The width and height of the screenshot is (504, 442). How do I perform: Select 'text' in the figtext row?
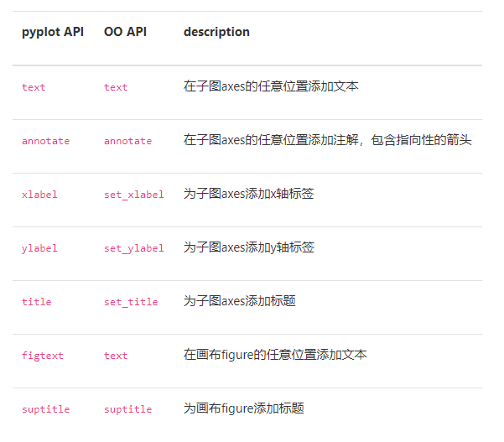coord(116,356)
